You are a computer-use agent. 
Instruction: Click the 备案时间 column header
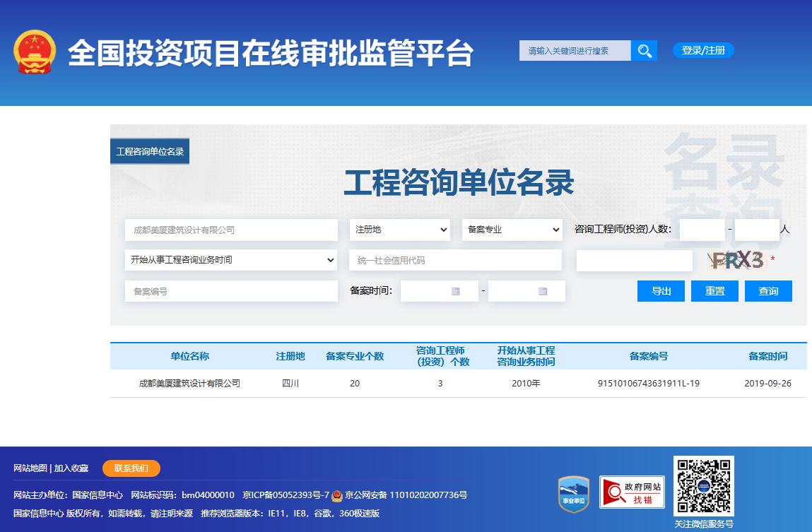click(x=768, y=356)
